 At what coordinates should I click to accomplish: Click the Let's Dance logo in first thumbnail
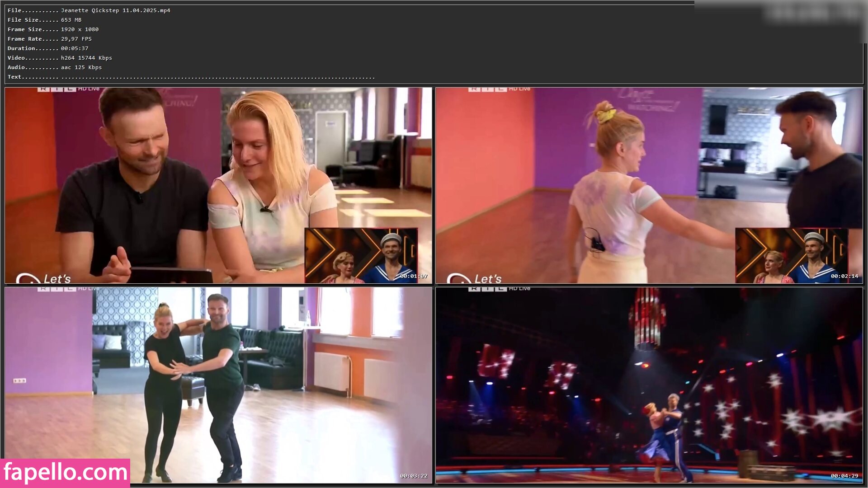click(44, 278)
